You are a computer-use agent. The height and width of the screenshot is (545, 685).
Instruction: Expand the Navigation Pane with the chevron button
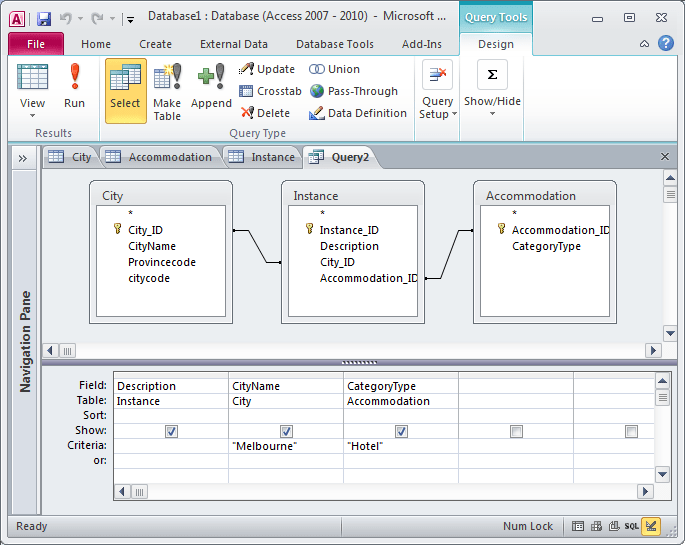point(23,158)
